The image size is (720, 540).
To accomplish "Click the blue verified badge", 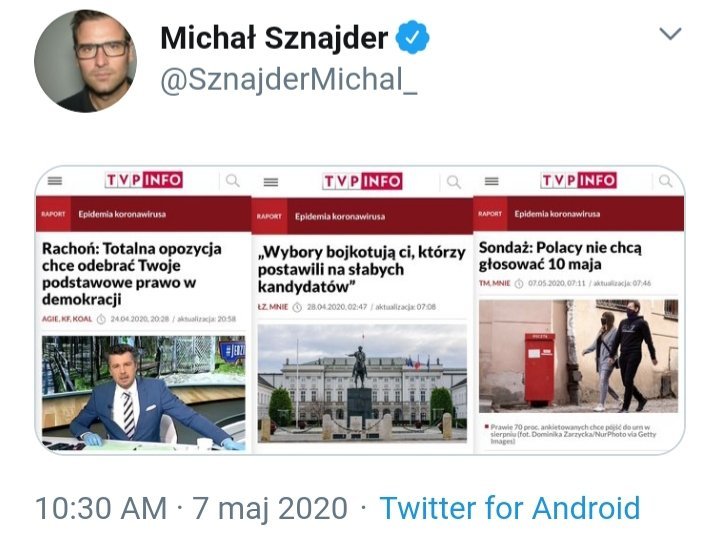I will [413, 38].
